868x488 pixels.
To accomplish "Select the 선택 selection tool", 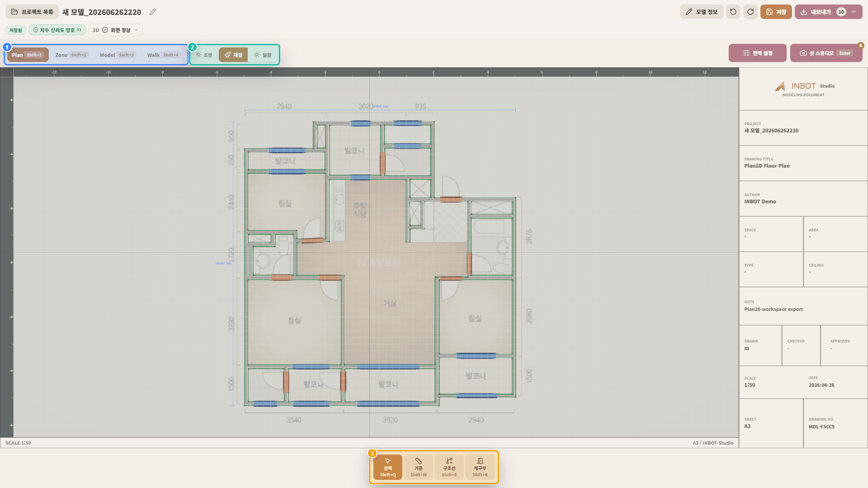I will [x=388, y=467].
